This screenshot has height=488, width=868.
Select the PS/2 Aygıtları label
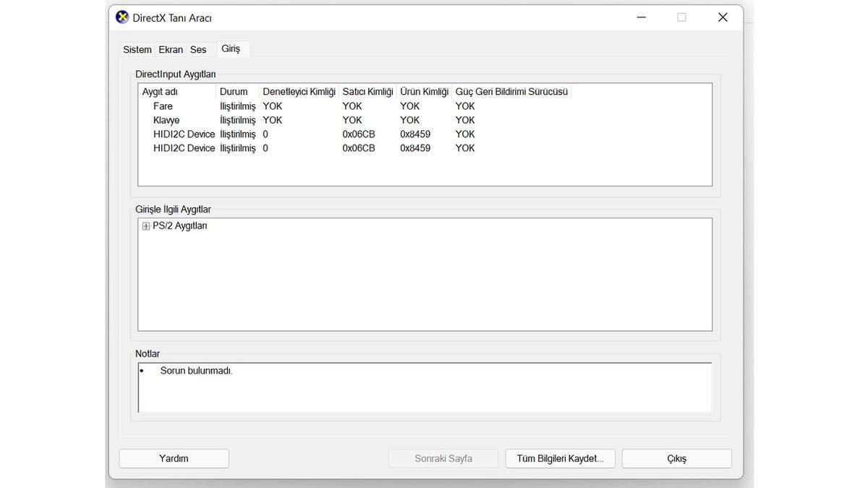[179, 226]
